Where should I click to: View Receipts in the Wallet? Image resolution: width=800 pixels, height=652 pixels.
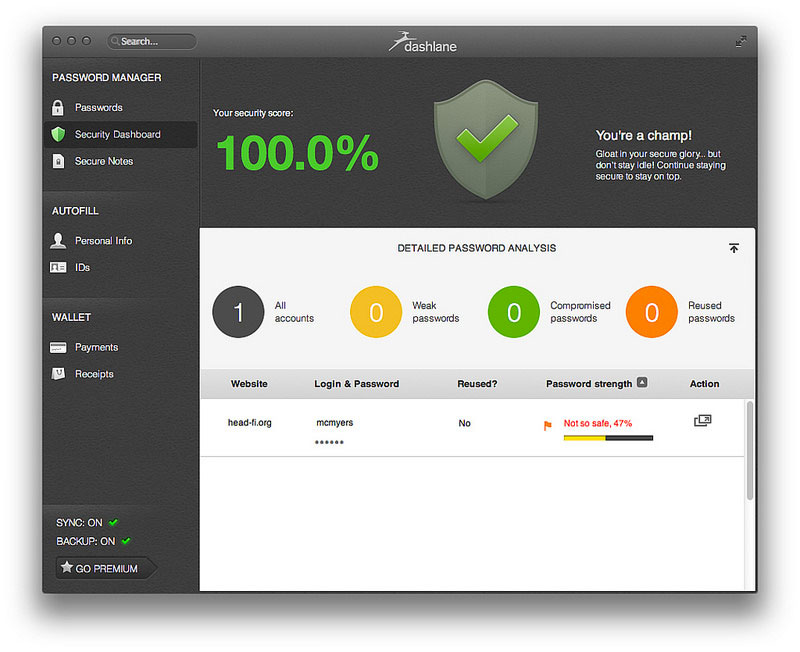120,374
